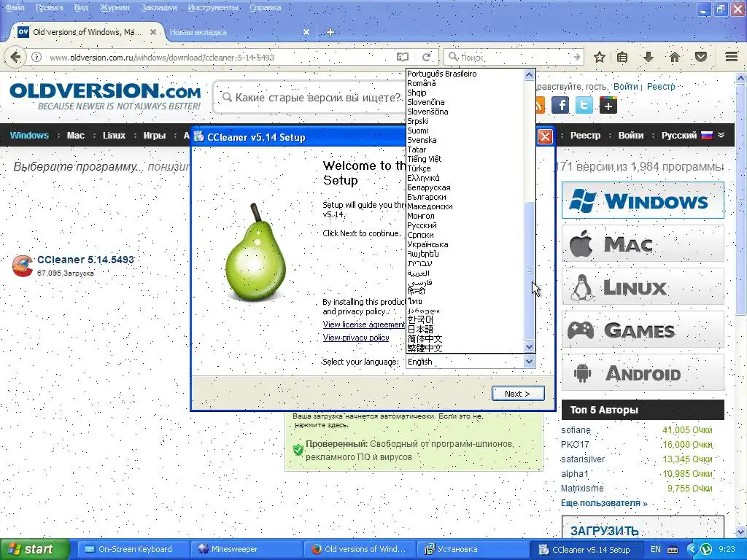Open Еще пользователя link
Viewport: 747px width, 560px height.
(604, 503)
